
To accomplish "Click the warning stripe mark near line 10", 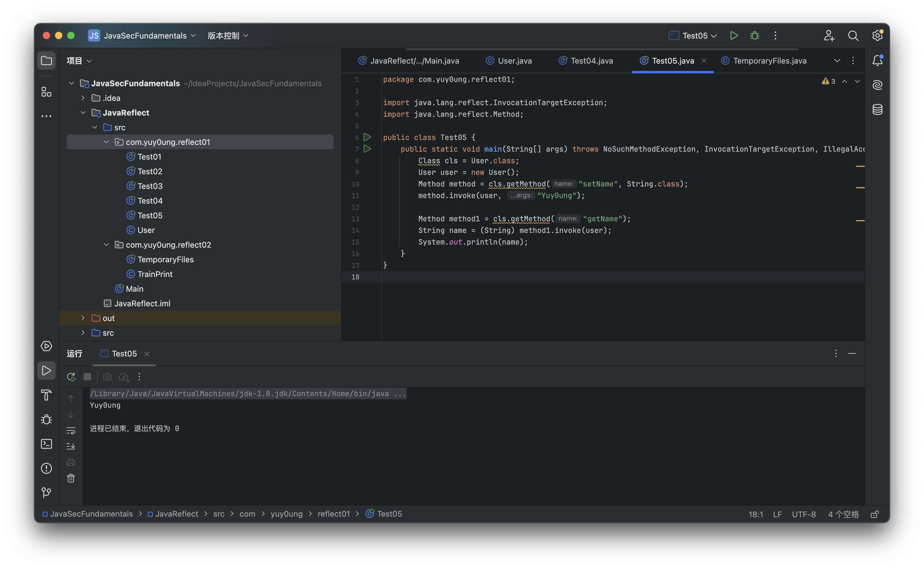I will click(860, 187).
